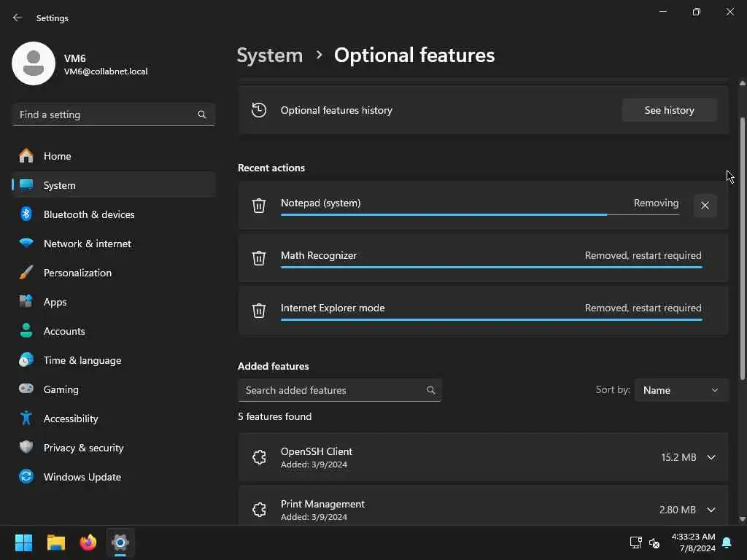Click the back arrow in Settings
This screenshot has width=747, height=560.
pyautogui.click(x=18, y=18)
